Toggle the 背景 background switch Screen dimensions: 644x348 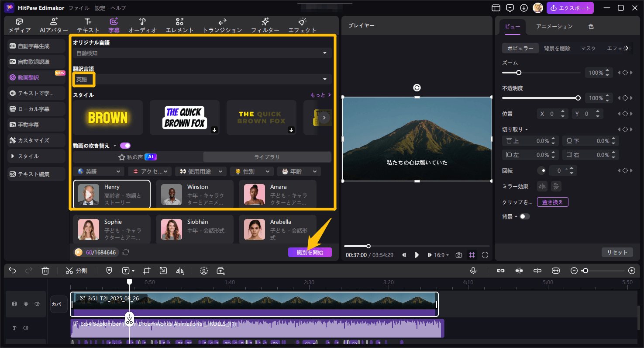pos(524,216)
